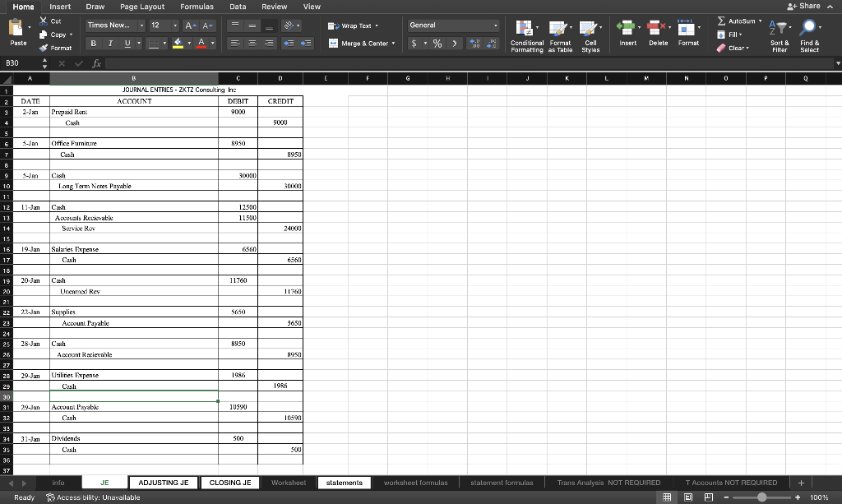Apply percent style to cell

tap(437, 44)
